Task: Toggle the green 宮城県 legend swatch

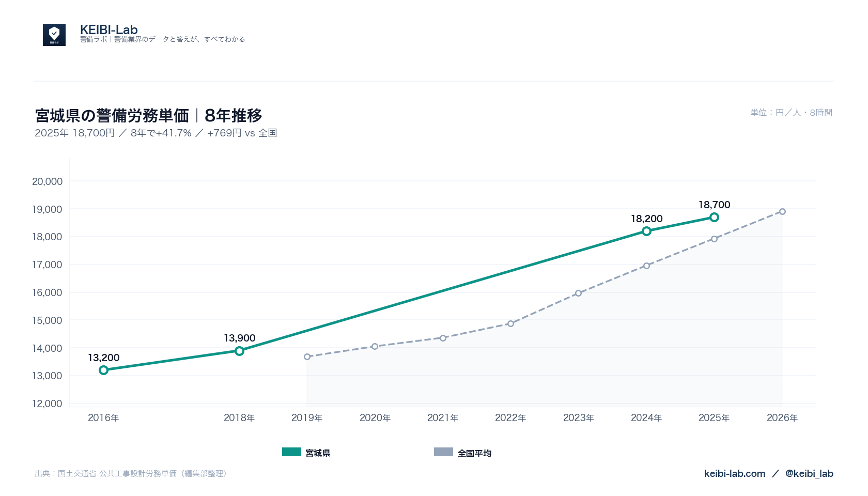Action: point(291,452)
